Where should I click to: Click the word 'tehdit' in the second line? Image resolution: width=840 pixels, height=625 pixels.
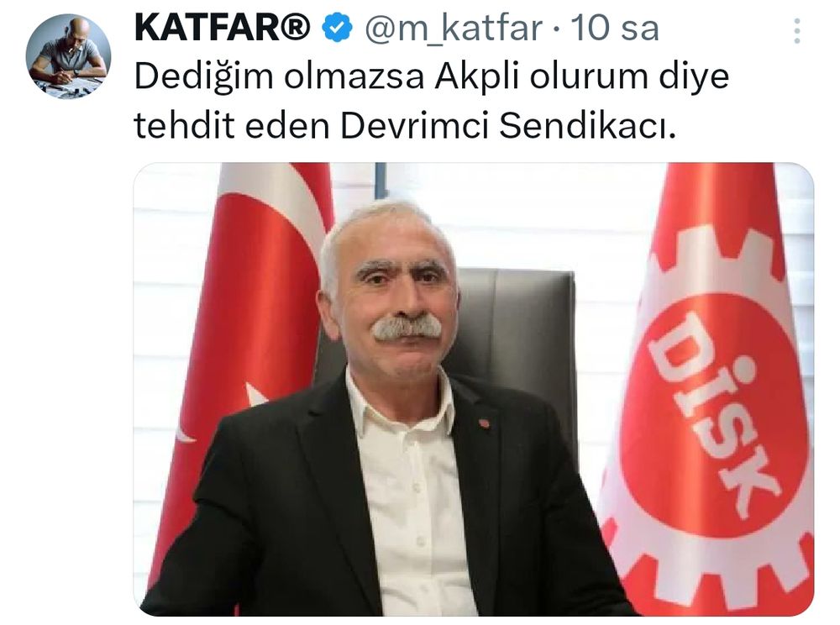(184, 126)
